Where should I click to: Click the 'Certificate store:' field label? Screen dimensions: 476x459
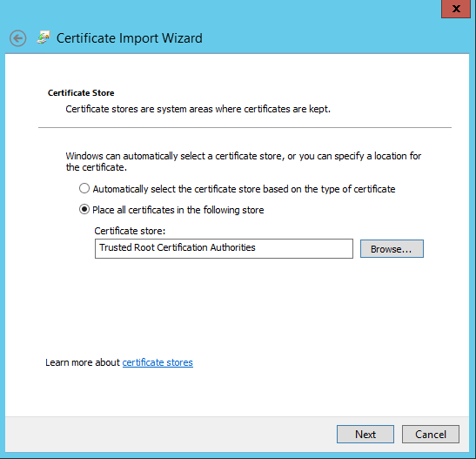pyautogui.click(x=130, y=231)
